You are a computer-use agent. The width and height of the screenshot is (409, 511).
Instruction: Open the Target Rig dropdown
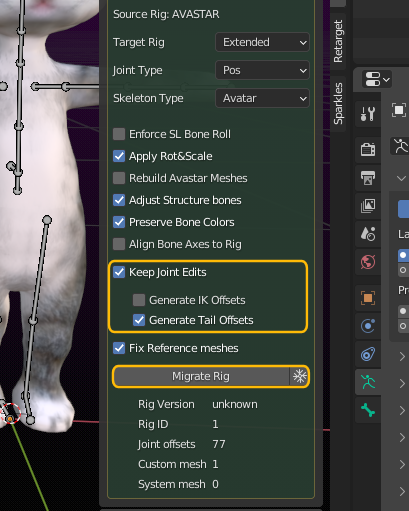pyautogui.click(x=262, y=42)
